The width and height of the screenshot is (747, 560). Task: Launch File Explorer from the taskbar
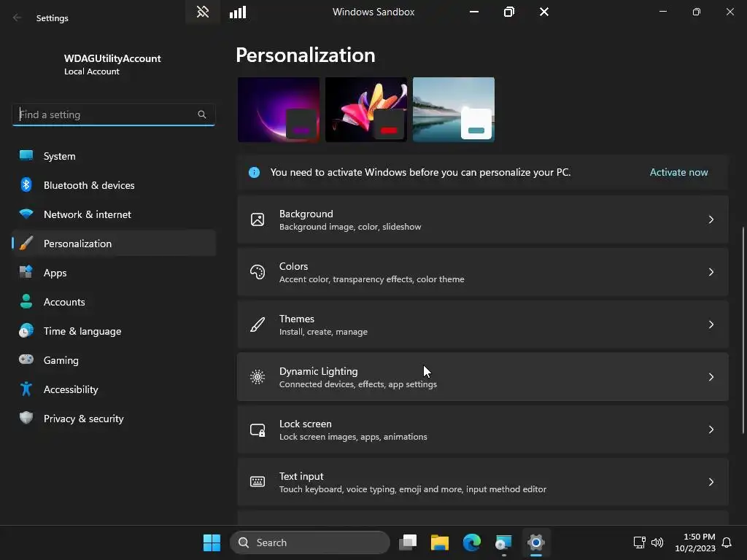coord(440,542)
